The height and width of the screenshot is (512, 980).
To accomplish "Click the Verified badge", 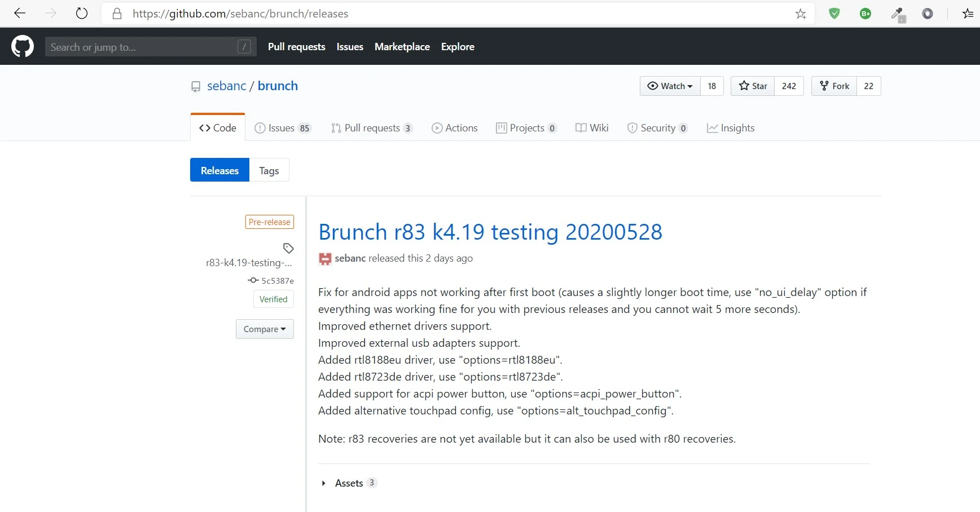I will click(x=274, y=299).
